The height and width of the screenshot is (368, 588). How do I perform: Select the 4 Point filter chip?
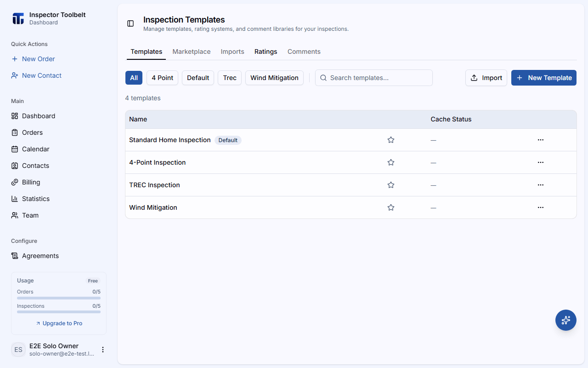(163, 78)
